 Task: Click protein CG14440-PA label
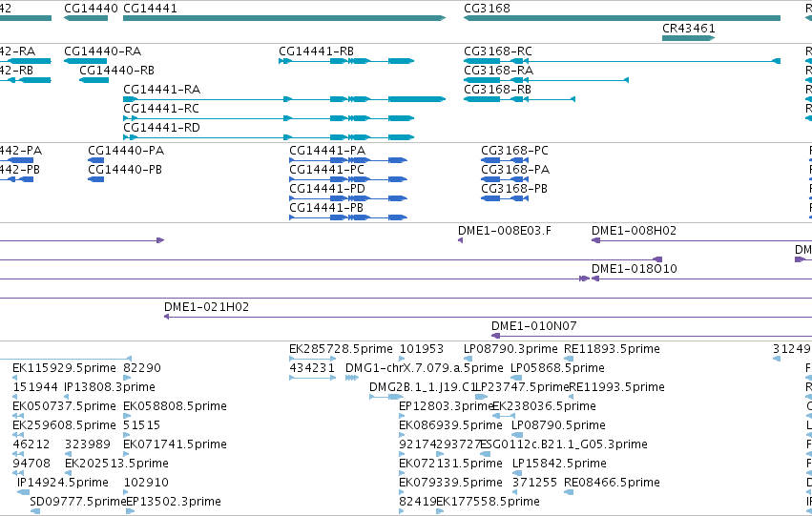tap(126, 151)
